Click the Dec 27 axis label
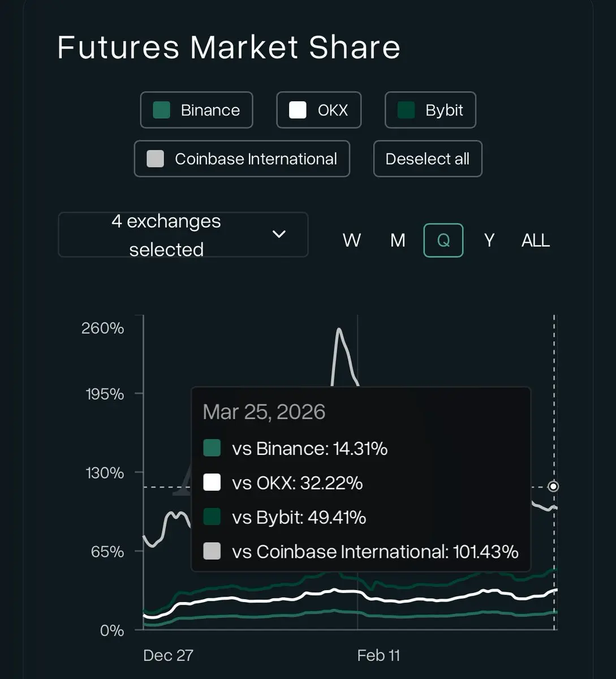Image resolution: width=616 pixels, height=679 pixels. [x=168, y=655]
